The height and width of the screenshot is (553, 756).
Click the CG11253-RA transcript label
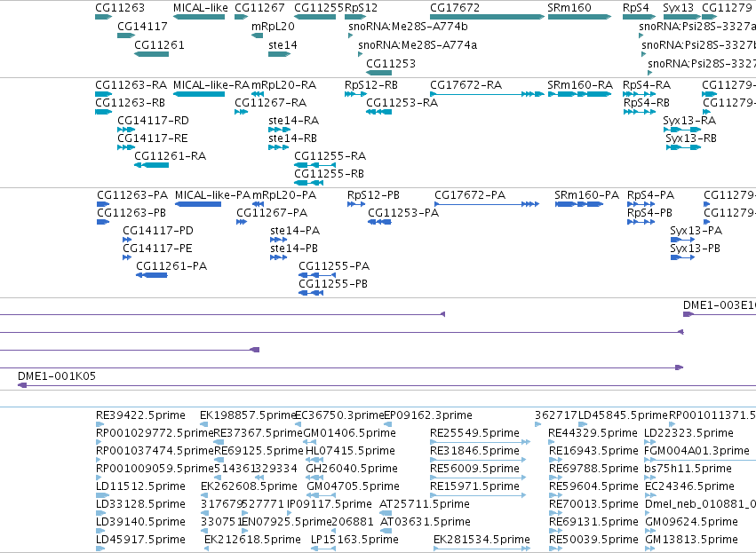pyautogui.click(x=402, y=103)
